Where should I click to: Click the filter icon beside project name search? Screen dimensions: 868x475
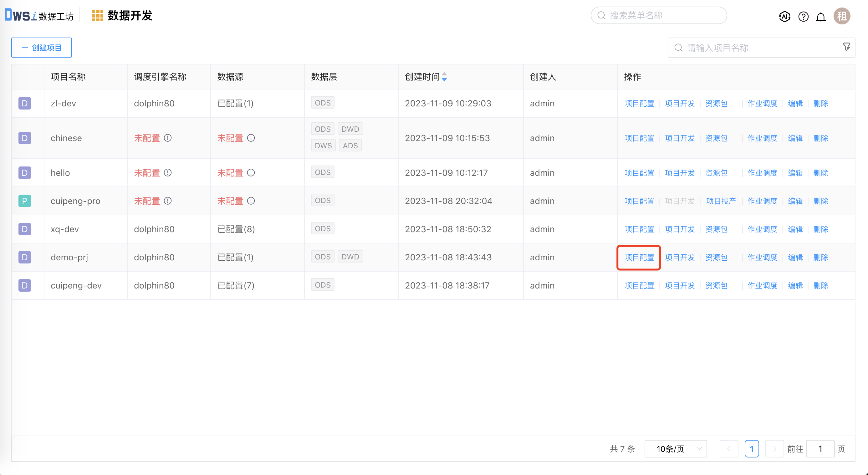[846, 47]
